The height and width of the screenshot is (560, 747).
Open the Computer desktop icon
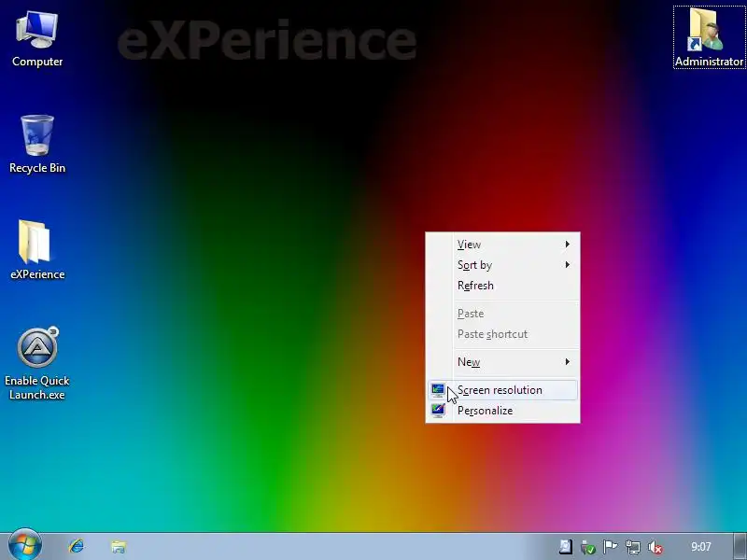37,39
